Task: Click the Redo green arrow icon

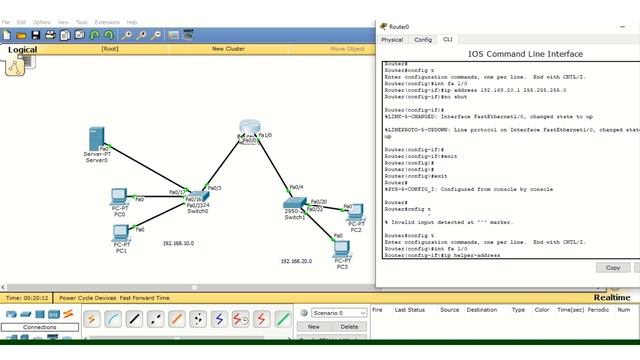Action: coord(109,36)
